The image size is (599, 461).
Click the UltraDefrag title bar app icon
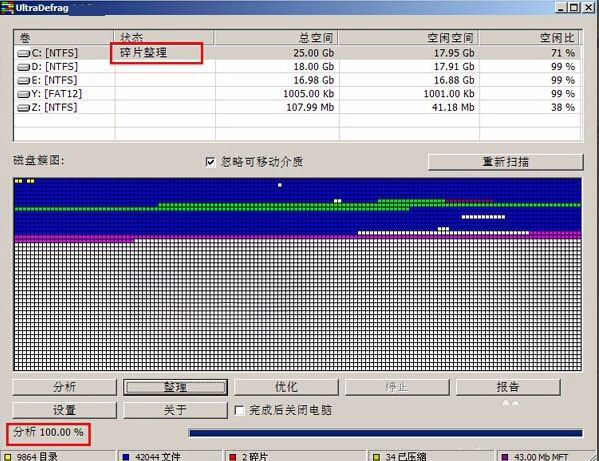(x=7, y=8)
